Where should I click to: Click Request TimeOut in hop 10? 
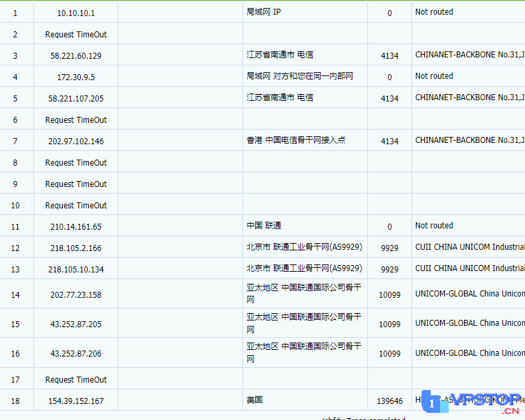click(x=75, y=206)
